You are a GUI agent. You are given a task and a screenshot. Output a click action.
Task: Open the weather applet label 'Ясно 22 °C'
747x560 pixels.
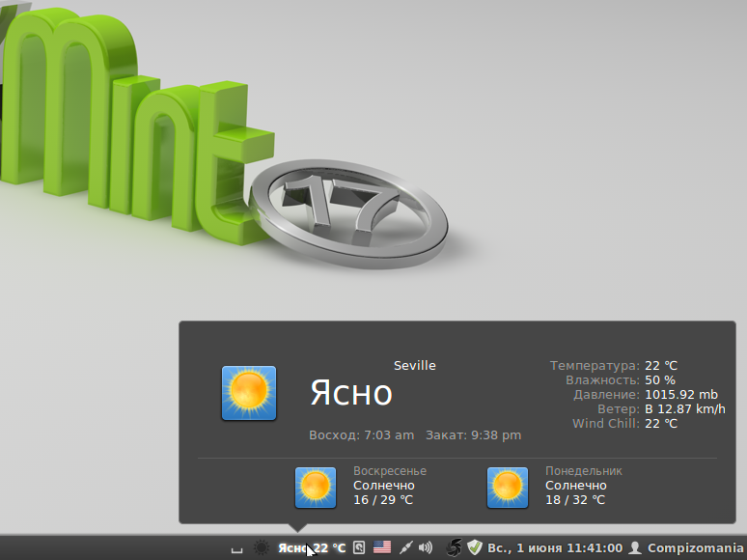[x=312, y=548]
